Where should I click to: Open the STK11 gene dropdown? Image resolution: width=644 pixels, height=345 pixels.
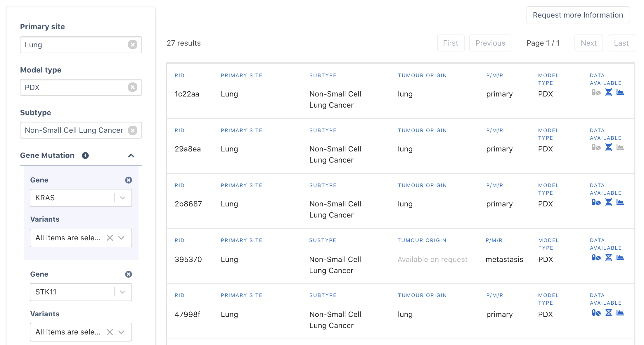[x=123, y=292]
